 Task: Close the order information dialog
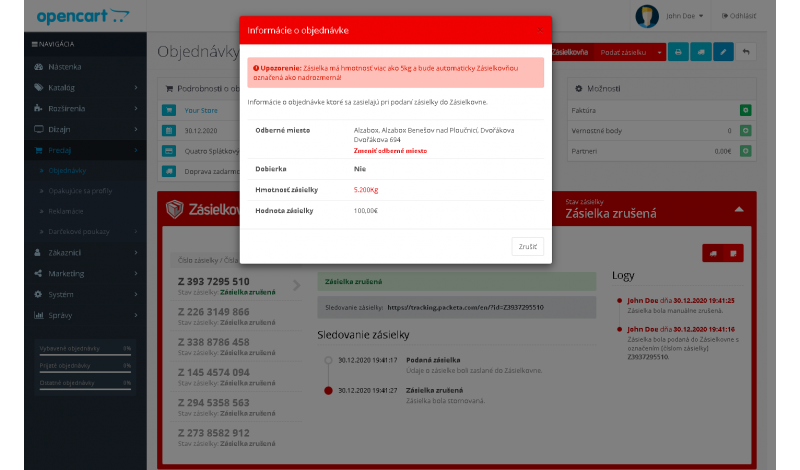point(540,30)
